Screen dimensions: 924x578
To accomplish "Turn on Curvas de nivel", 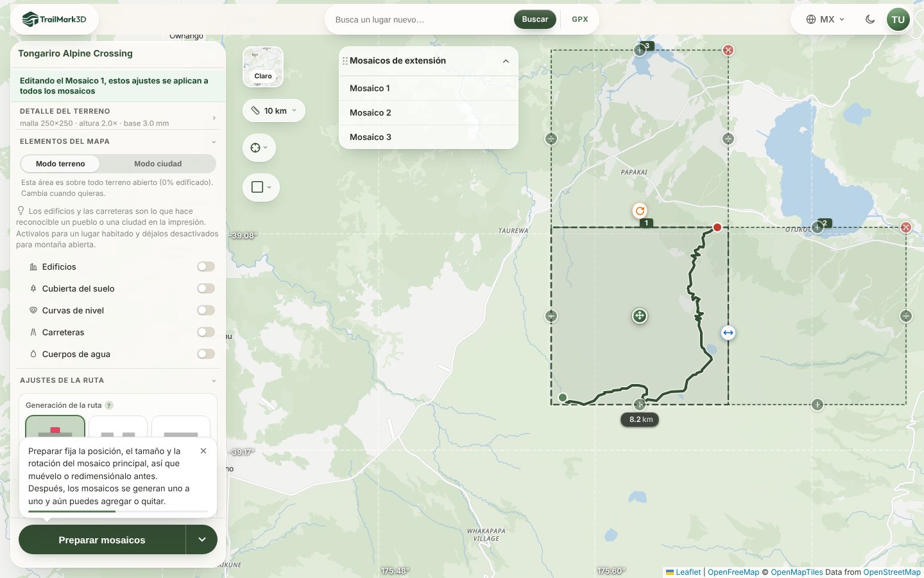I will point(206,310).
